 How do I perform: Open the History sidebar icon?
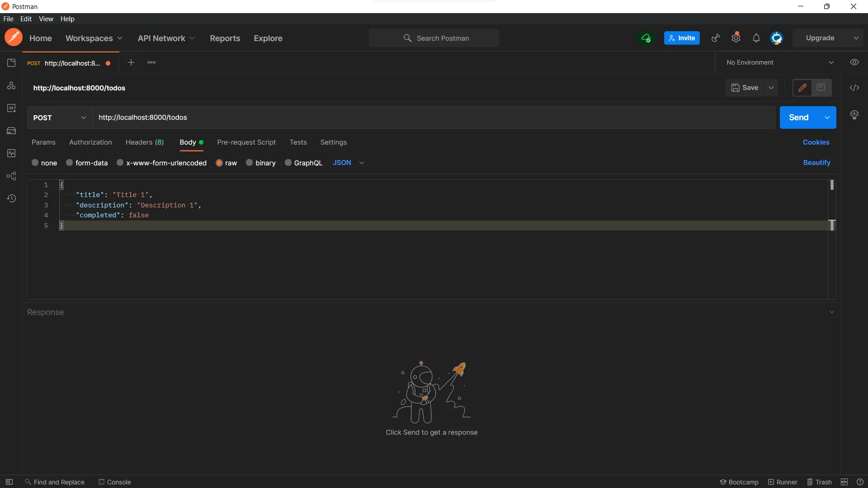tap(11, 198)
